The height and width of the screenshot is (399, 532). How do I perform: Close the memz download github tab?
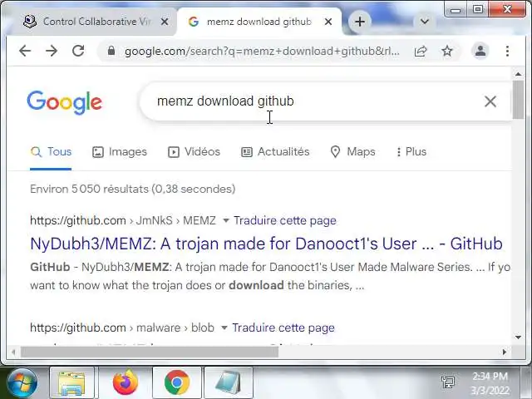[328, 22]
